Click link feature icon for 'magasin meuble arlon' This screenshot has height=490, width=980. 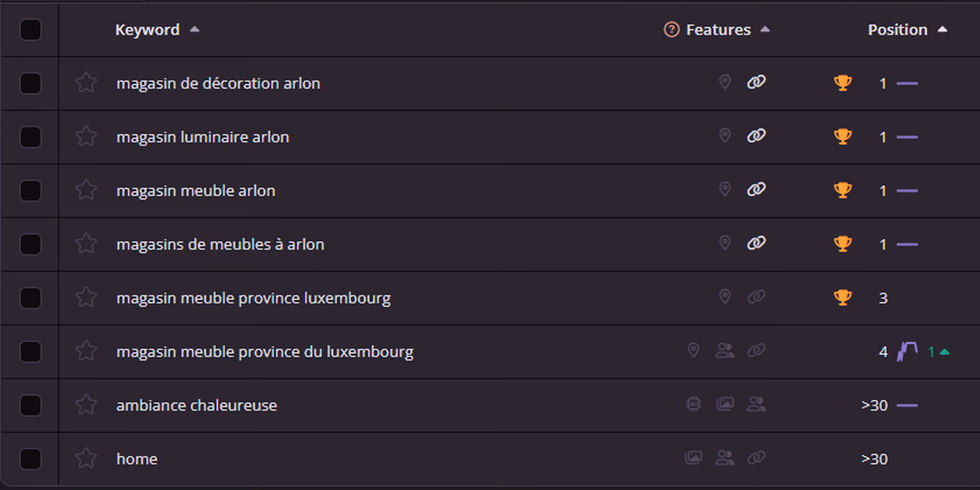(x=756, y=190)
